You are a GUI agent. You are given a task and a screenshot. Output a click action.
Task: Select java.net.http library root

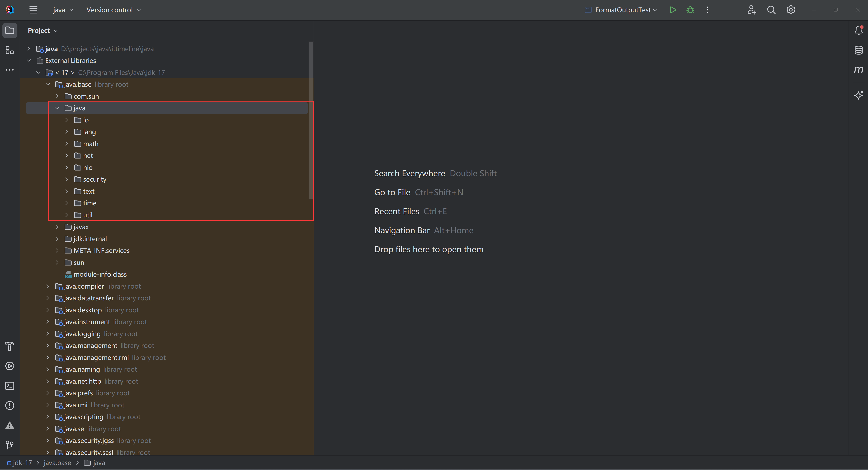click(96, 381)
